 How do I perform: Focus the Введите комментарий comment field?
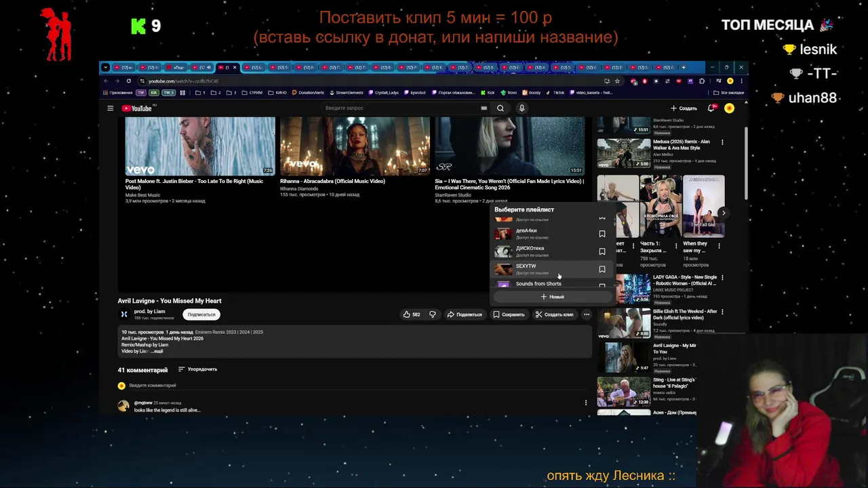[x=359, y=386]
